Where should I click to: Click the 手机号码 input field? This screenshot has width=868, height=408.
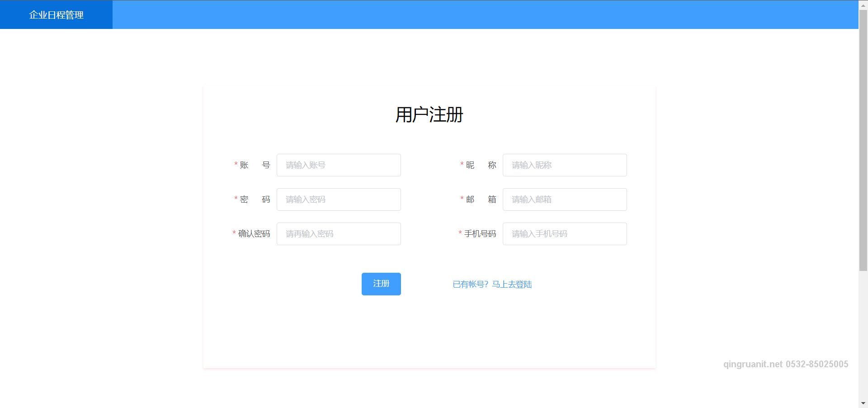click(x=564, y=233)
